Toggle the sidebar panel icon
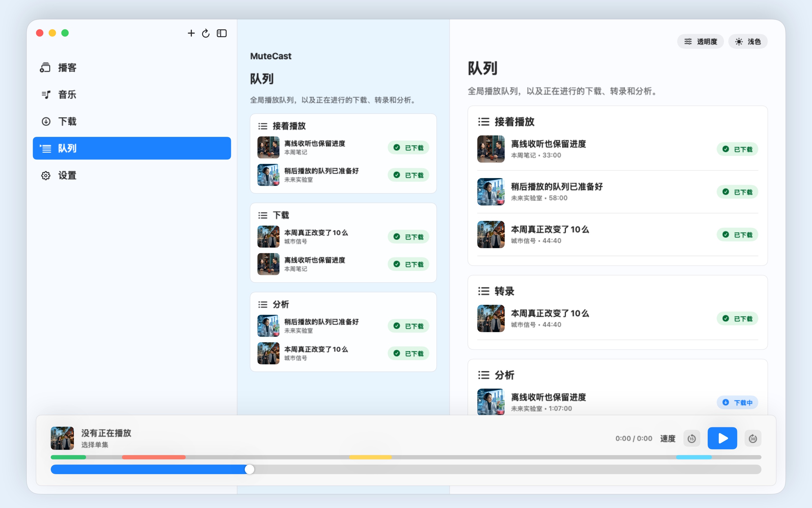This screenshot has width=812, height=508. (x=222, y=33)
